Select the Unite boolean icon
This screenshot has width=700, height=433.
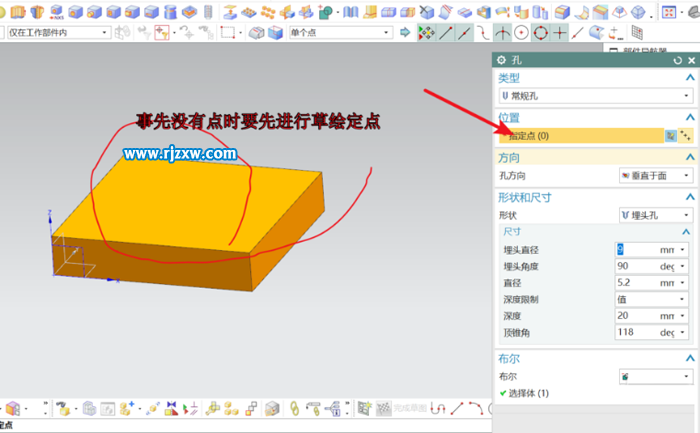click(x=325, y=12)
